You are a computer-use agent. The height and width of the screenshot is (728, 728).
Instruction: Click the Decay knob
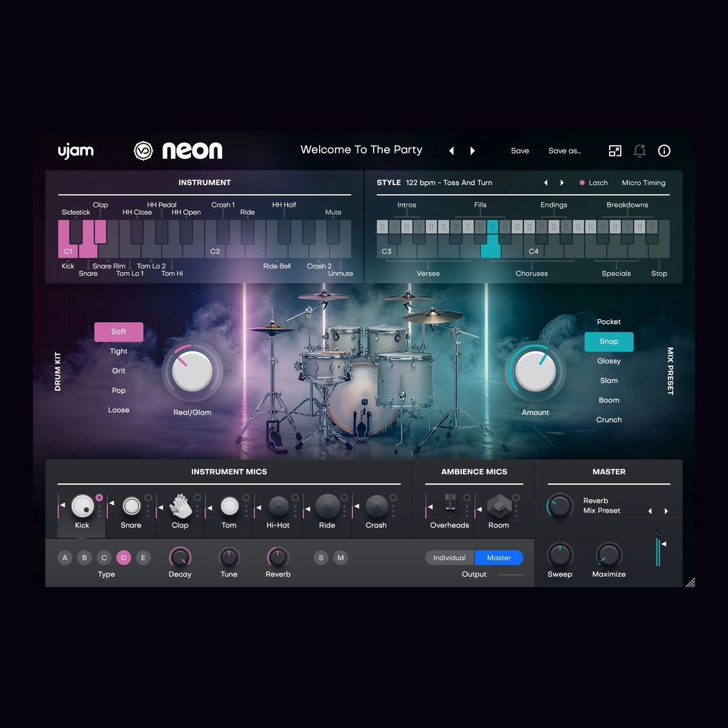(x=180, y=558)
